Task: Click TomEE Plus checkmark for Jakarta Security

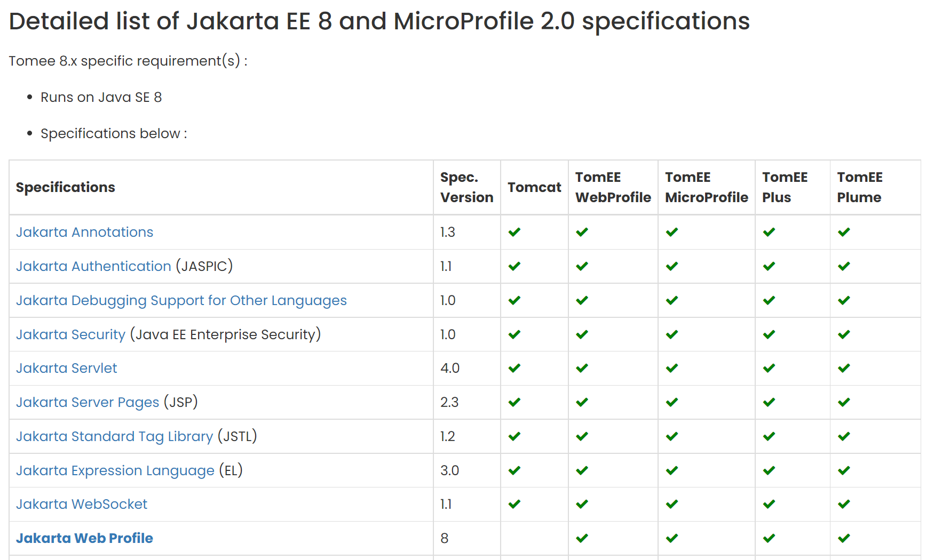Action: point(769,334)
